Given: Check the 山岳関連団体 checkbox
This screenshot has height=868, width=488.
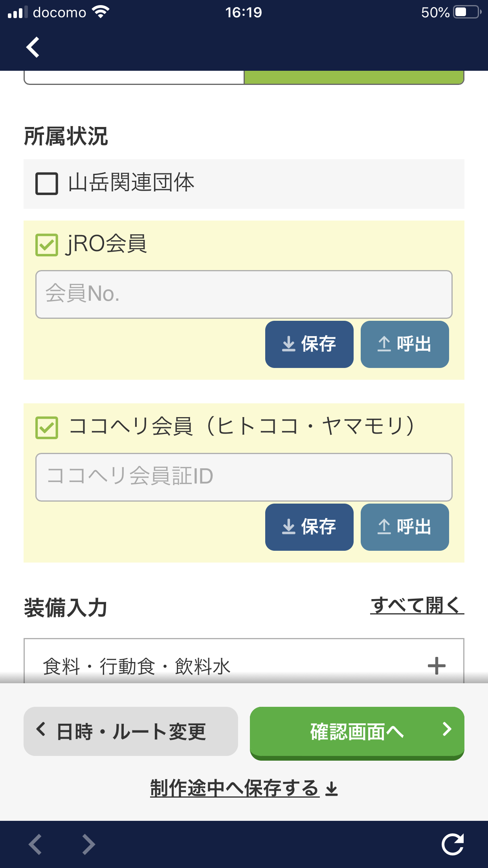Looking at the screenshot, I should coord(47,184).
